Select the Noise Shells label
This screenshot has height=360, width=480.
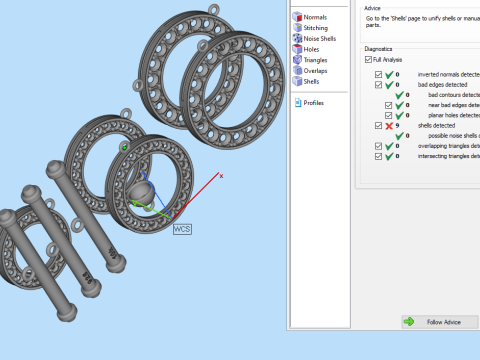320,39
